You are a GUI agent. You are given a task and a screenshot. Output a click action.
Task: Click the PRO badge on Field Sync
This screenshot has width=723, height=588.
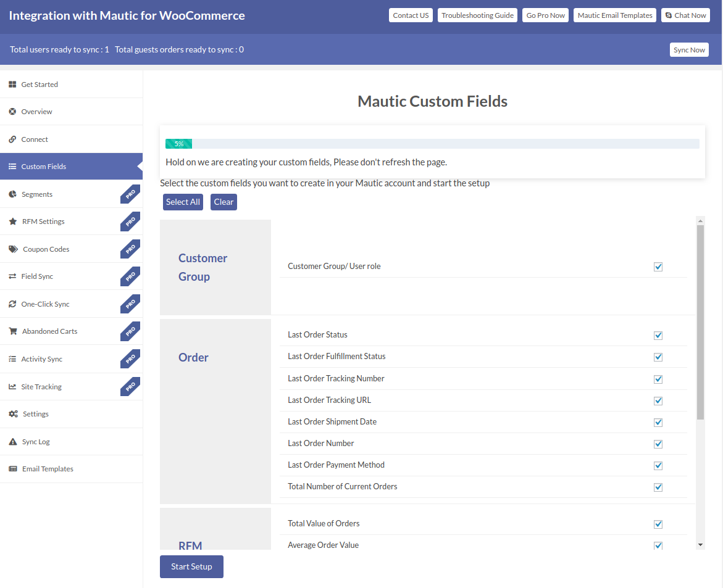point(130,276)
